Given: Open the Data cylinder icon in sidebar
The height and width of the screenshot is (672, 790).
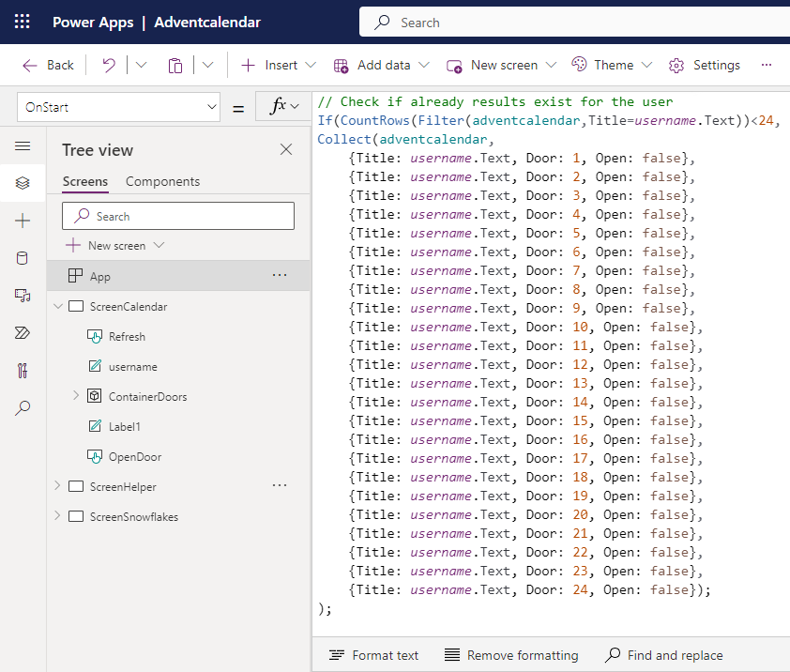Looking at the screenshot, I should tap(23, 258).
